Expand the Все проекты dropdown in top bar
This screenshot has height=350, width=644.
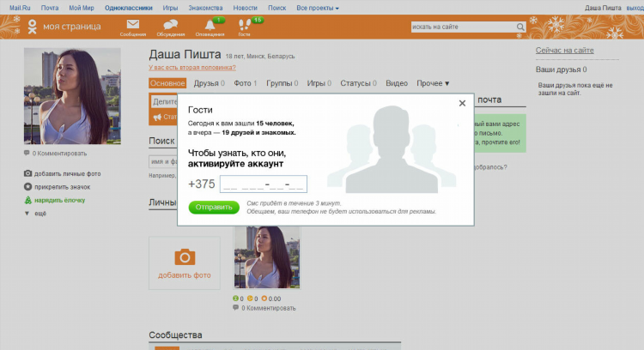pos(318,8)
